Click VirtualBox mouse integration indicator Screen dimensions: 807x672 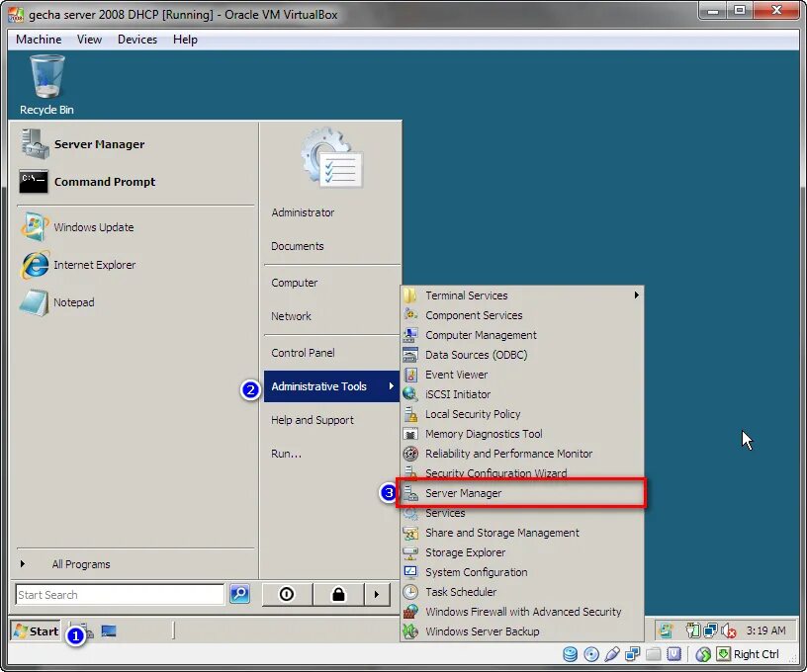(x=703, y=654)
